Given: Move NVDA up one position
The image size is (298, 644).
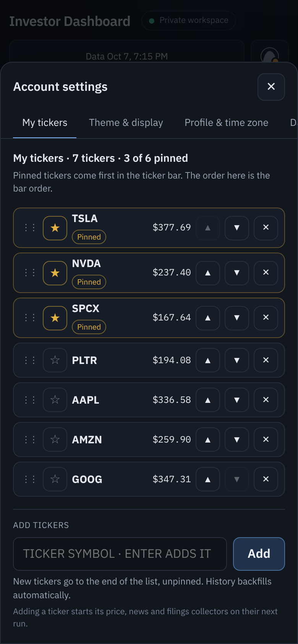Looking at the screenshot, I should click(208, 273).
